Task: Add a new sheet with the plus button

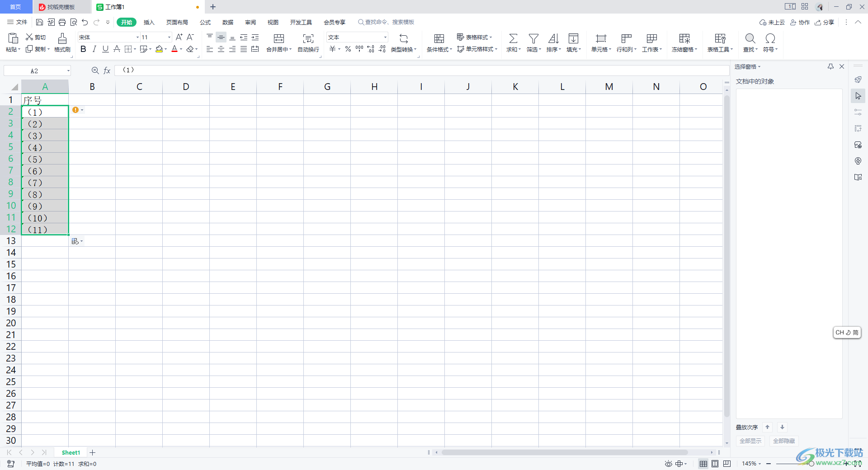Action: (x=92, y=452)
